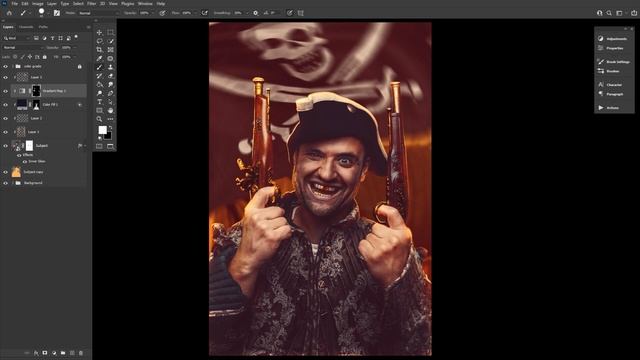This screenshot has height=360, width=640.
Task: Select the Rectangular Marquee tool
Action: coord(110,32)
